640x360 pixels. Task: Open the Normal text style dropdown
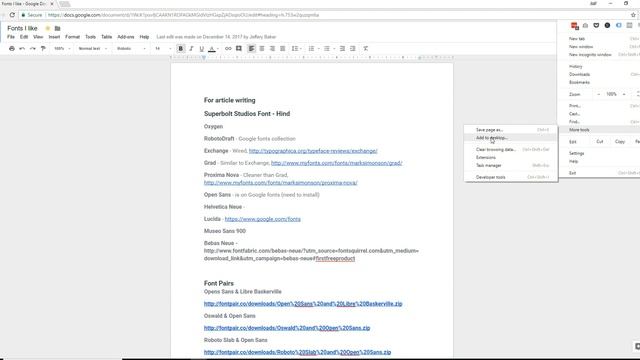[93, 49]
